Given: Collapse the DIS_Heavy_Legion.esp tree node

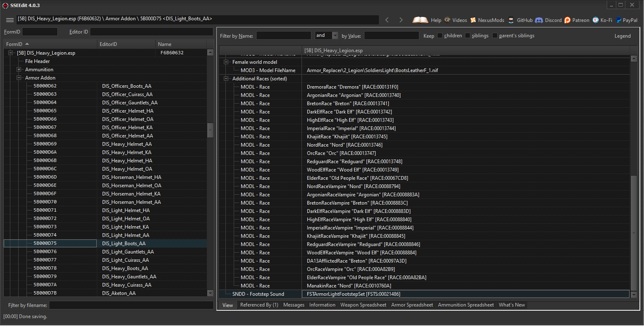Looking at the screenshot, I should pos(11,53).
